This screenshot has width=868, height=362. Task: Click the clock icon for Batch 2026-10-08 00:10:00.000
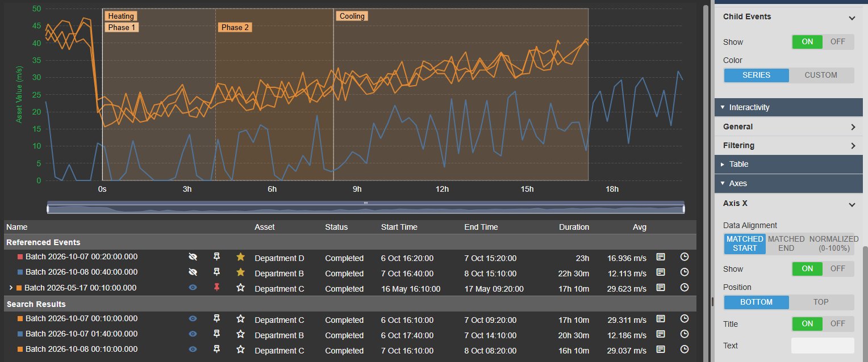[x=685, y=350]
